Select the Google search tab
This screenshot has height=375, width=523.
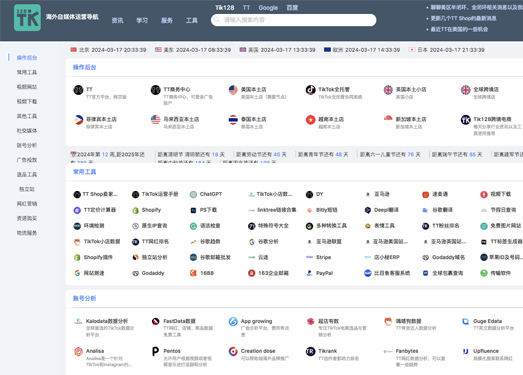268,8
